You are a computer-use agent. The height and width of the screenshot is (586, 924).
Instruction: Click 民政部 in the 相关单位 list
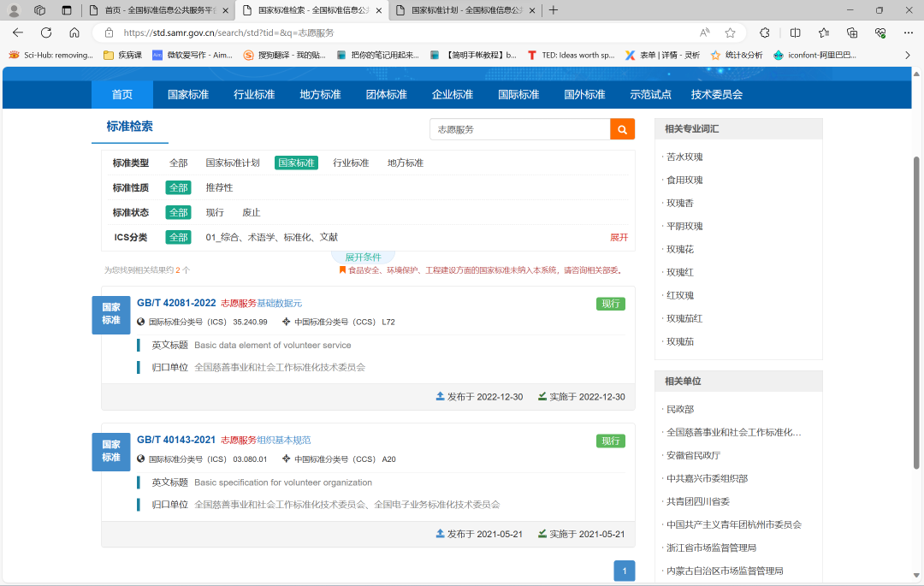click(x=680, y=409)
